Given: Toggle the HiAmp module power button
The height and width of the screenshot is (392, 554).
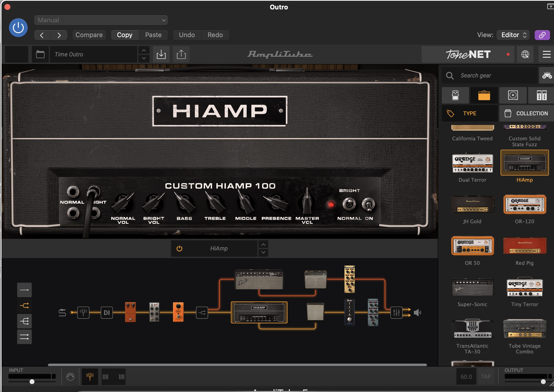Looking at the screenshot, I should (x=179, y=248).
